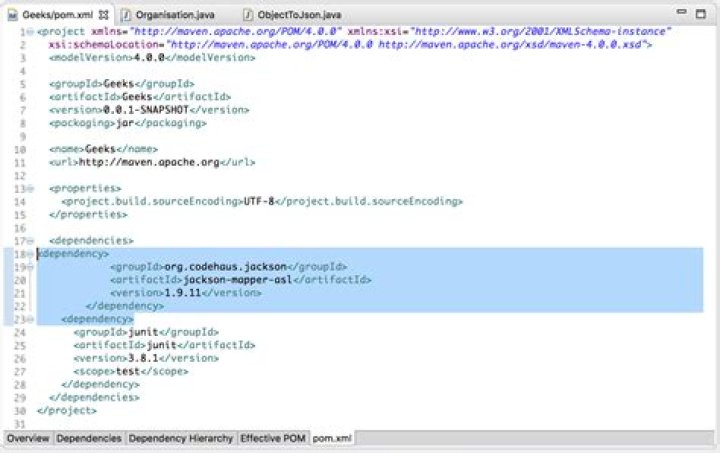The image size is (720, 453).
Task: Click the modelVersion value 4.0.0
Action: pyautogui.click(x=149, y=58)
